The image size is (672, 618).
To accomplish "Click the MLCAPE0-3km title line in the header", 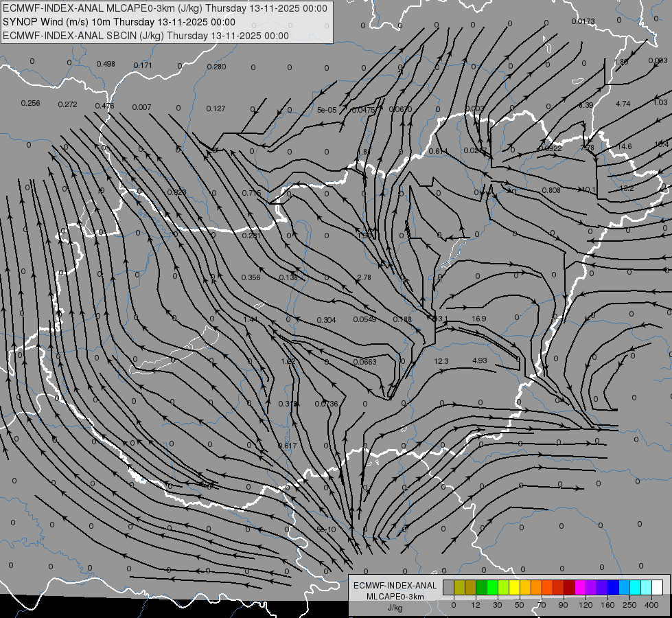I will (x=165, y=8).
